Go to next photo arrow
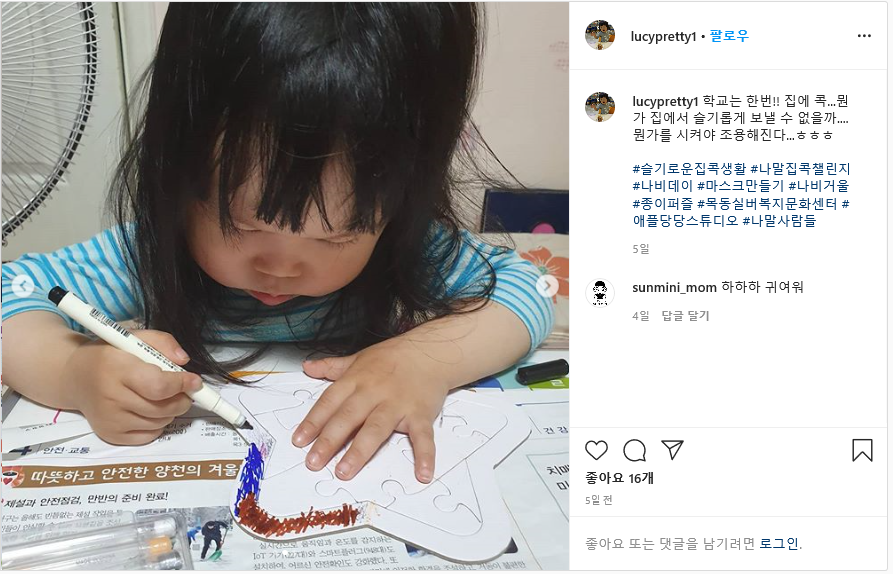 click(547, 286)
